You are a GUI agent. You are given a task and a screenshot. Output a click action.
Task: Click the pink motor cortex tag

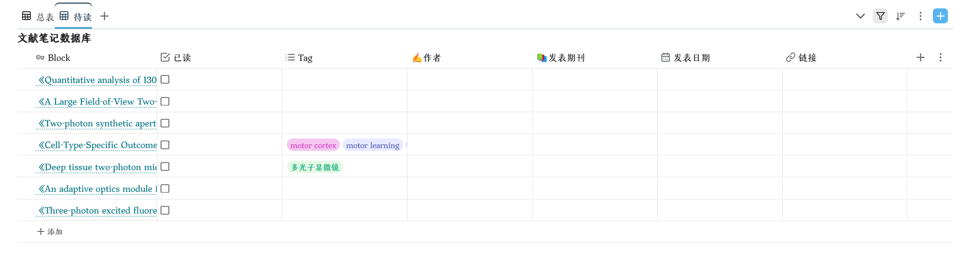tap(313, 145)
